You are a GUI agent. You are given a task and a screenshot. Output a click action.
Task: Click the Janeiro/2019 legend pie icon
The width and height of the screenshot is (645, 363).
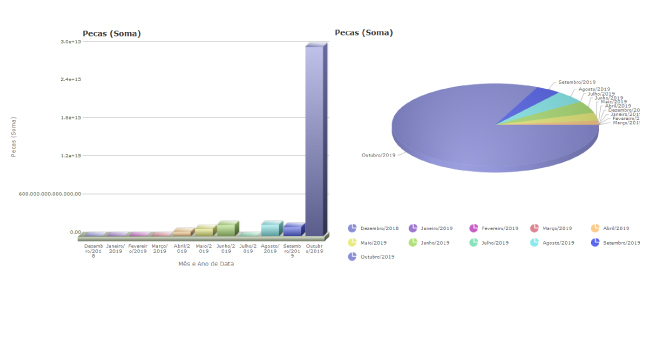413,228
